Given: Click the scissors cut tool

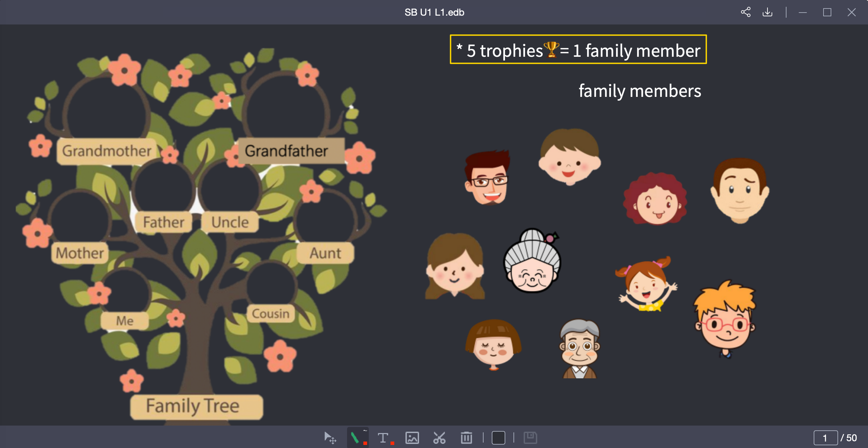Looking at the screenshot, I should coord(439,438).
